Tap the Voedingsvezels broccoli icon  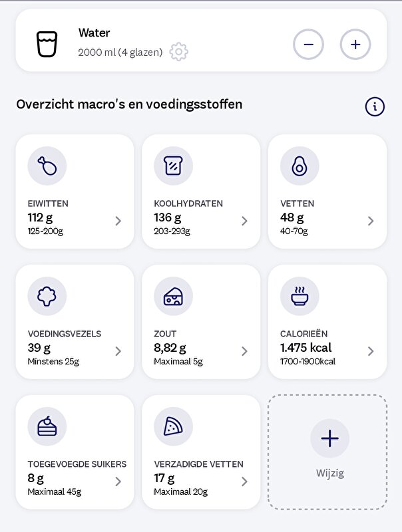point(47,296)
